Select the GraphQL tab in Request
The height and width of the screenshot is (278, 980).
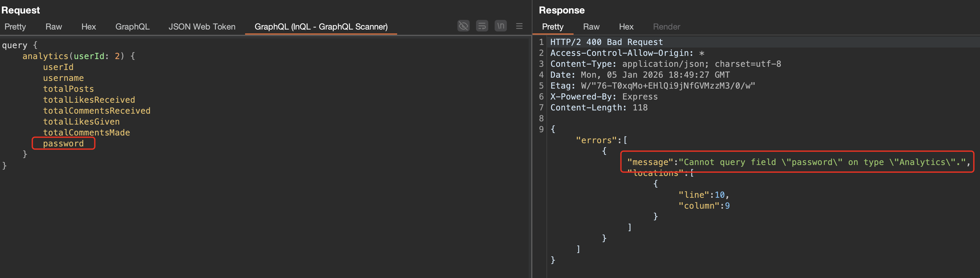pyautogui.click(x=132, y=27)
